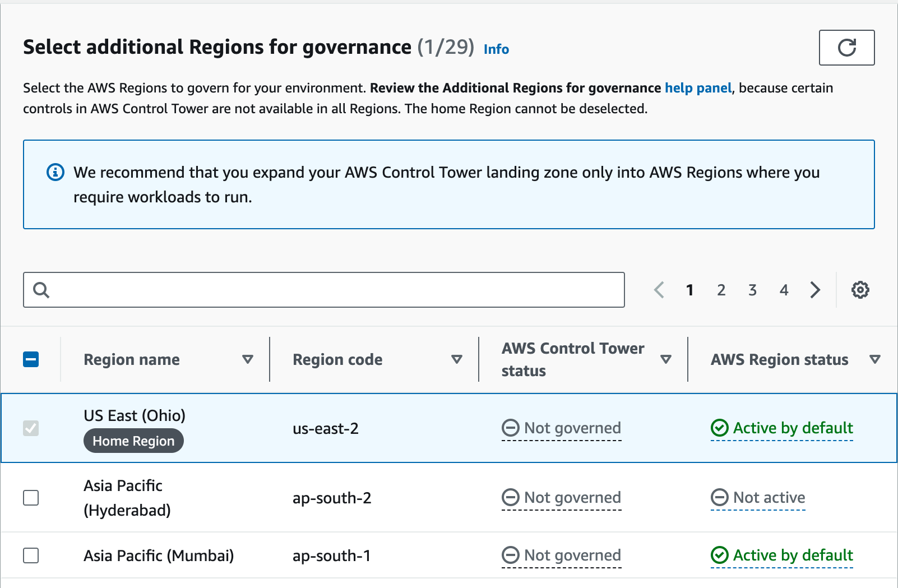Click the Not governed status icon for us-east-2
898x588 pixels.
(x=510, y=428)
